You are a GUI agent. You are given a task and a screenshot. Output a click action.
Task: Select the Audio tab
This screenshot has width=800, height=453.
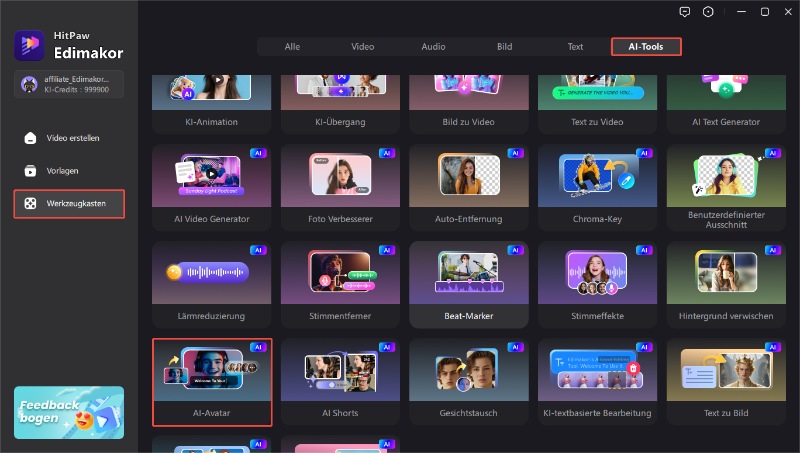click(x=433, y=46)
